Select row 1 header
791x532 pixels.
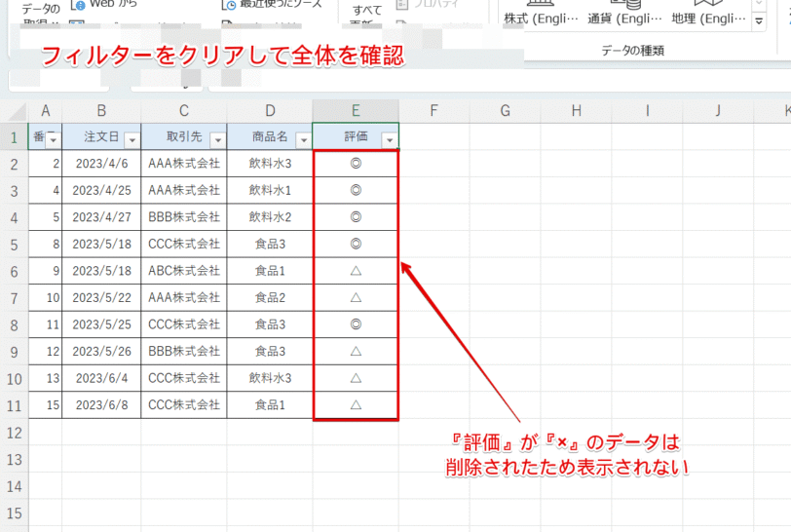pos(14,136)
